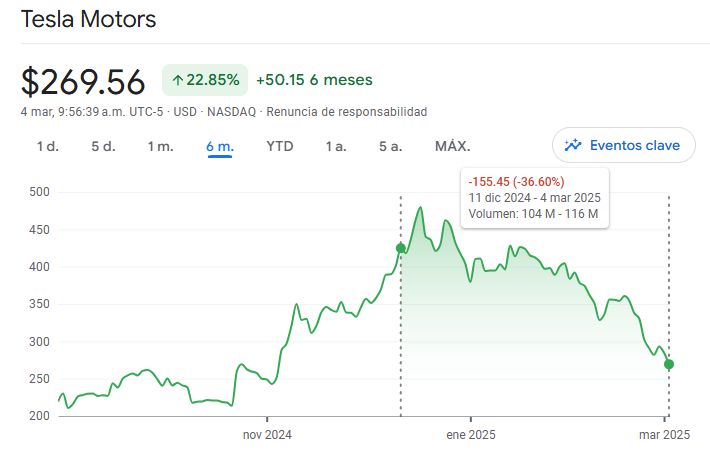Click the sparkle icon in Eventos clave
Screen dimensions: 710x453
573,145
